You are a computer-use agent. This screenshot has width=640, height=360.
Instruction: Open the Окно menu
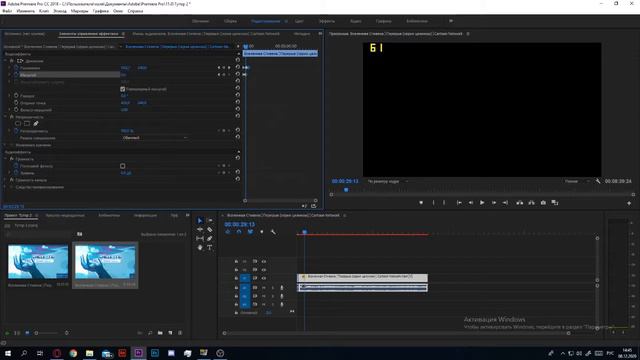point(118,11)
